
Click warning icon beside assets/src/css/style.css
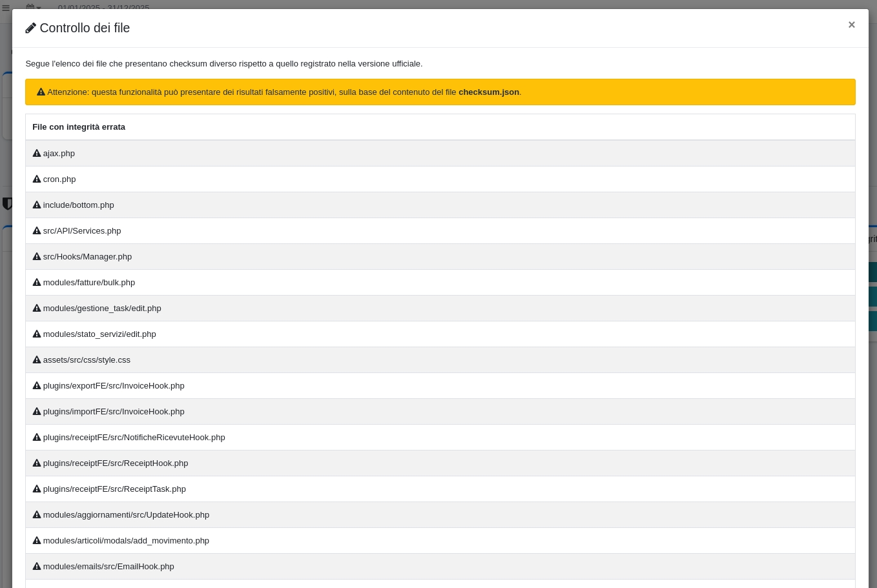point(37,360)
